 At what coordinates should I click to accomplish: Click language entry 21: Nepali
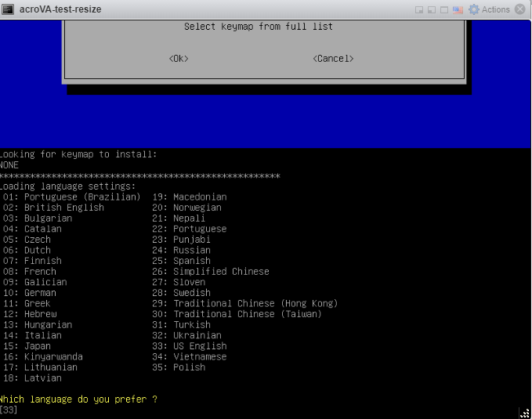tap(179, 219)
